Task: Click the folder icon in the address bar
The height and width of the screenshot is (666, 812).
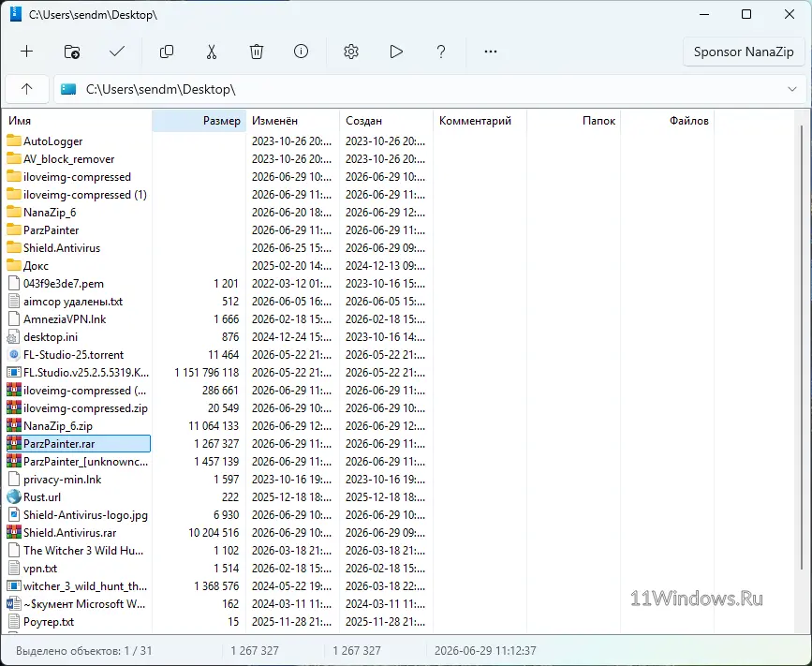Action: 68,89
